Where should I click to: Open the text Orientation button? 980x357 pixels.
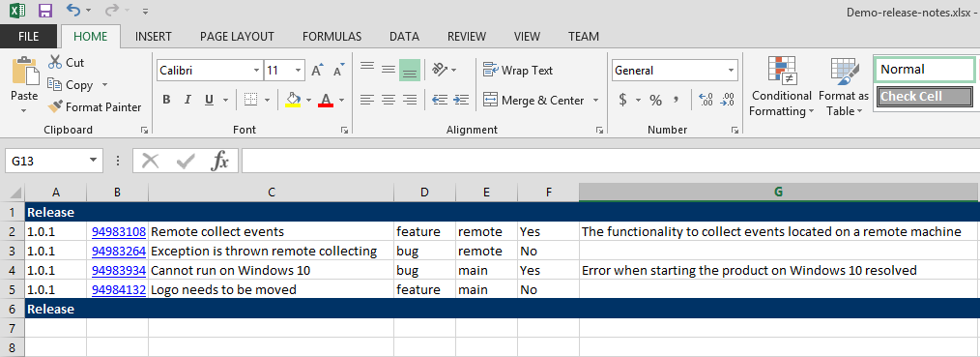click(445, 70)
